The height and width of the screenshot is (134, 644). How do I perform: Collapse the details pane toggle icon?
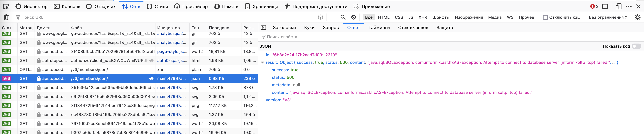tap(263, 28)
